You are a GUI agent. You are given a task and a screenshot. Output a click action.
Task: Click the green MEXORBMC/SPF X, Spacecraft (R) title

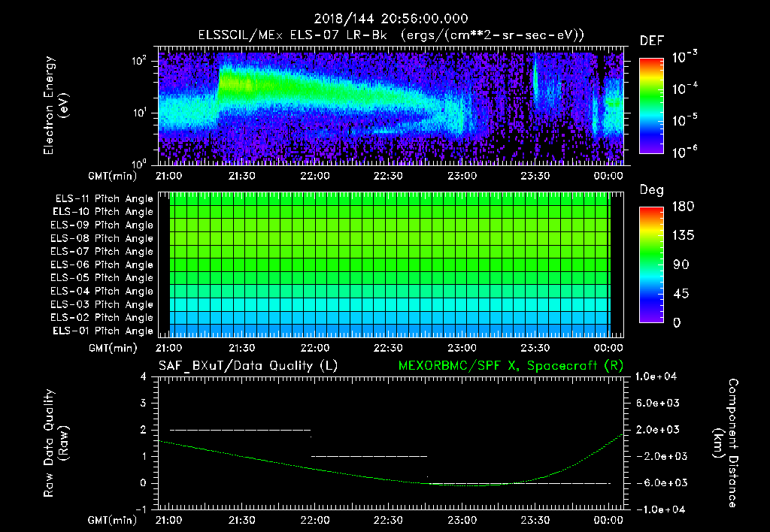(511, 366)
